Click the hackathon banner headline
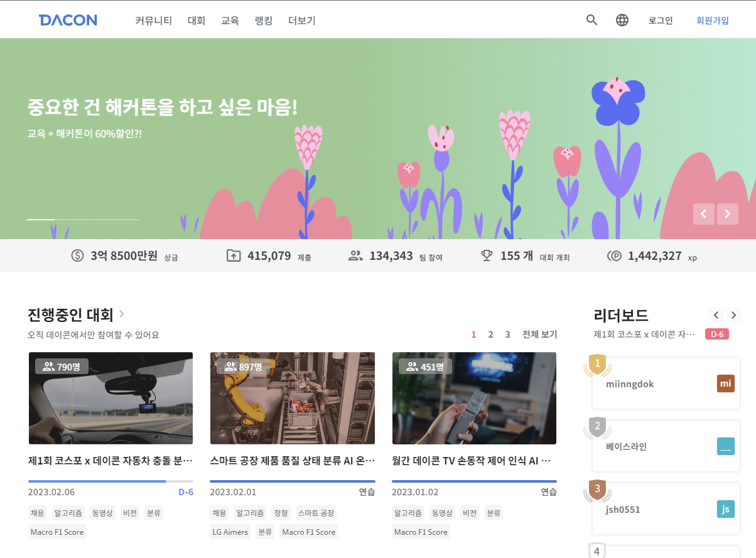The width and height of the screenshot is (756, 558). click(162, 107)
